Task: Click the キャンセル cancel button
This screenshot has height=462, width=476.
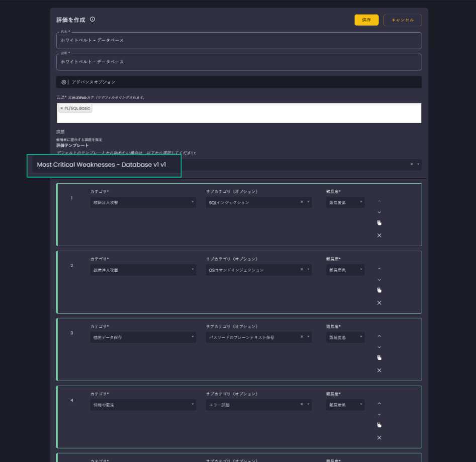Action: pyautogui.click(x=403, y=20)
